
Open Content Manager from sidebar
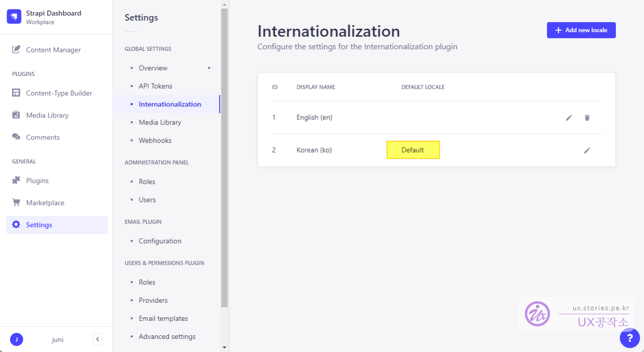pos(57,50)
